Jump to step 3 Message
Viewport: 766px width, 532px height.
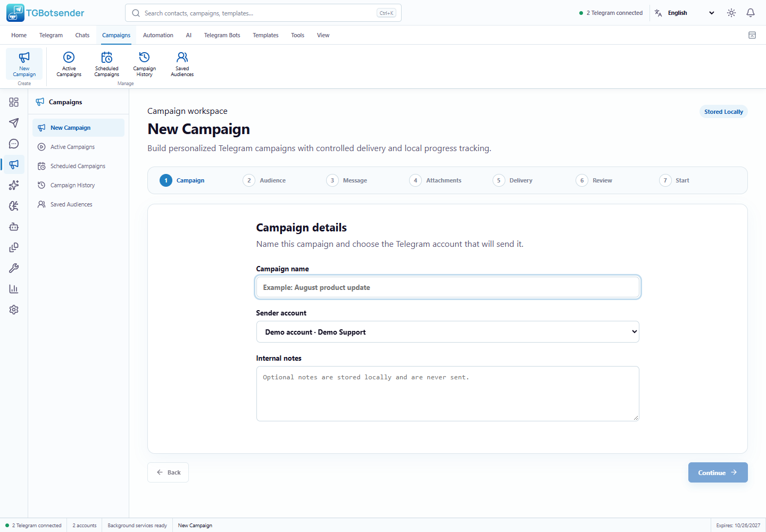coord(347,180)
